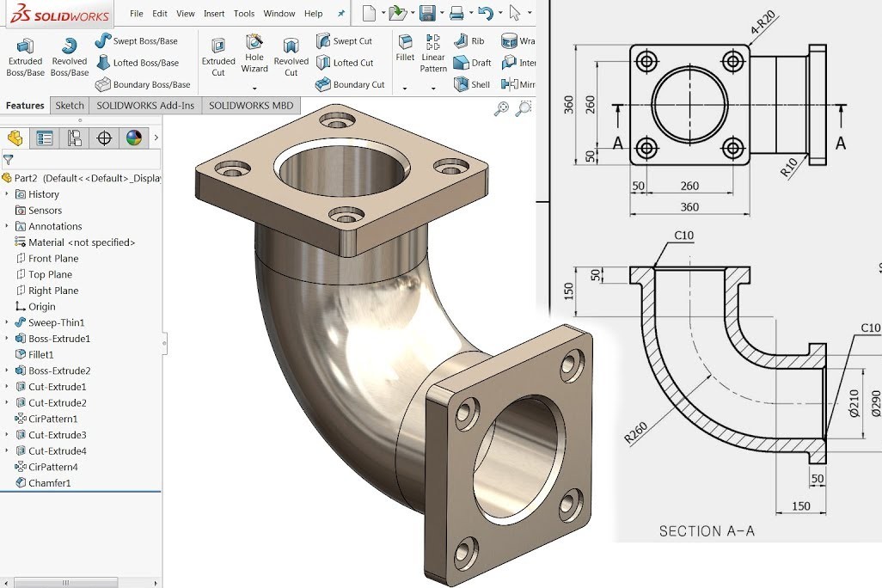Image resolution: width=882 pixels, height=588 pixels.
Task: Open the ConfigurationManager tab icon
Action: (x=75, y=138)
